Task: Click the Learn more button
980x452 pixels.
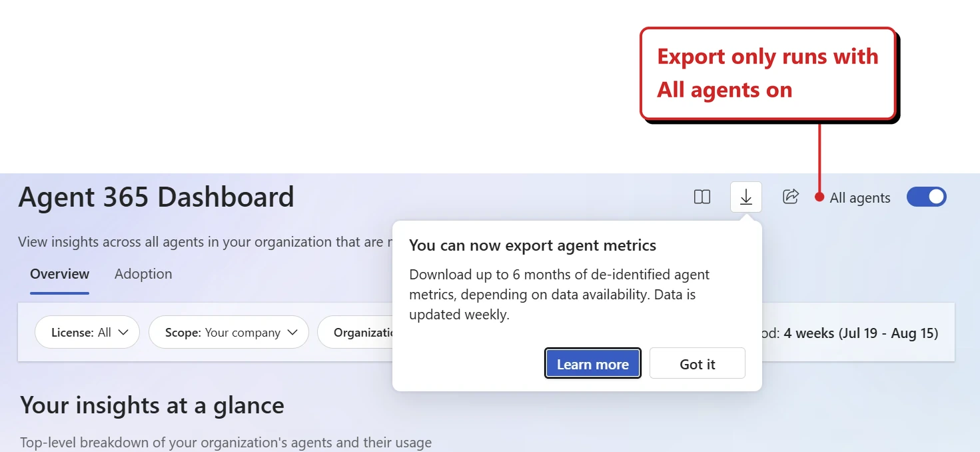Action: pyautogui.click(x=593, y=364)
